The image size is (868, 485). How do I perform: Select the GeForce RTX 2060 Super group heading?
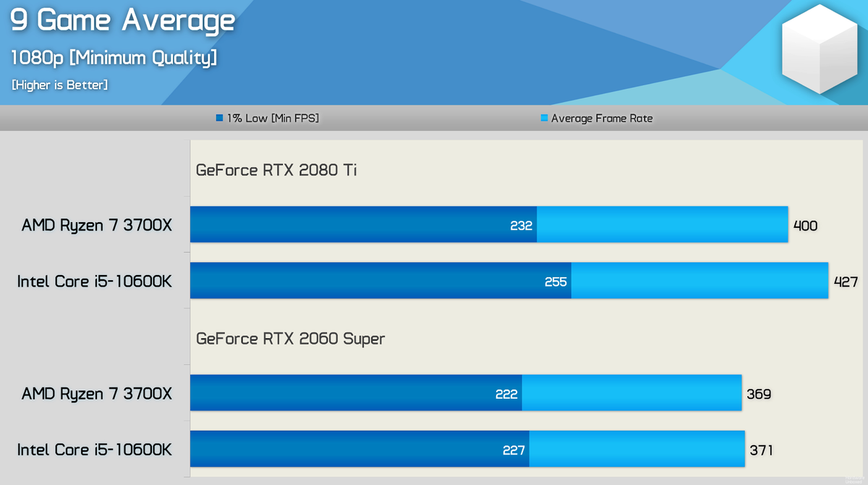[x=291, y=339]
